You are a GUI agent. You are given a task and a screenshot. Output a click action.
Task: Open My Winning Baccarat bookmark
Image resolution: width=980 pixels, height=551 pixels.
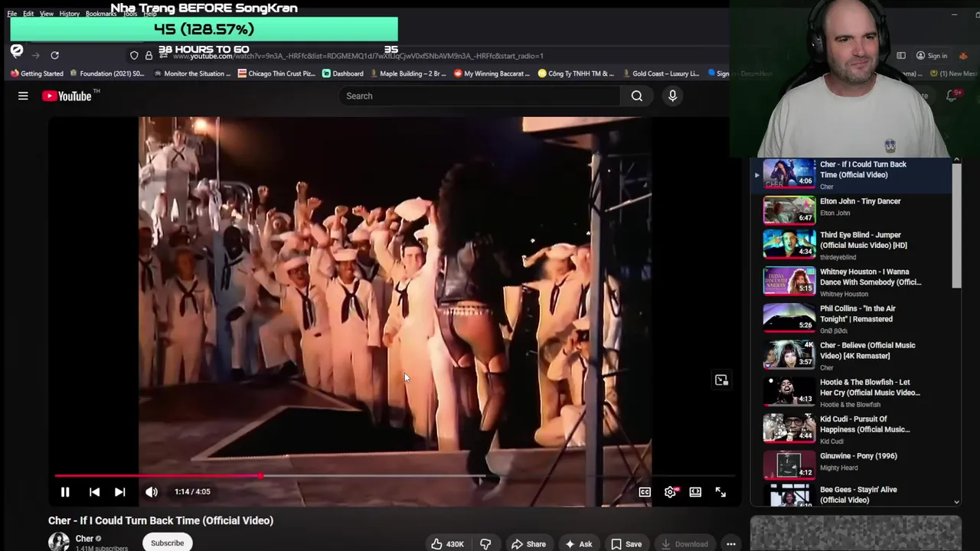[x=492, y=73]
